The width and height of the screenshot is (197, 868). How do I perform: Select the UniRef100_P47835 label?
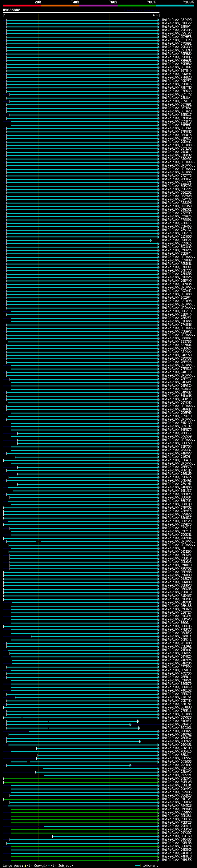[176, 284]
